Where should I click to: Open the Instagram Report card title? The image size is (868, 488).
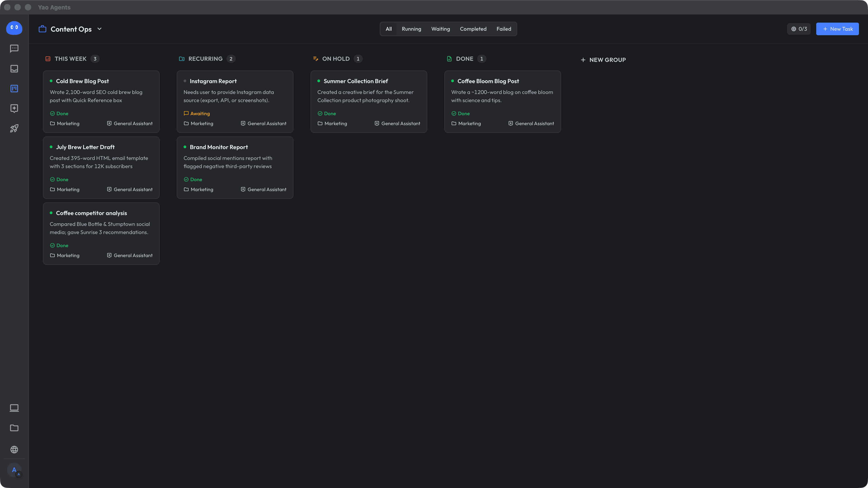click(213, 81)
